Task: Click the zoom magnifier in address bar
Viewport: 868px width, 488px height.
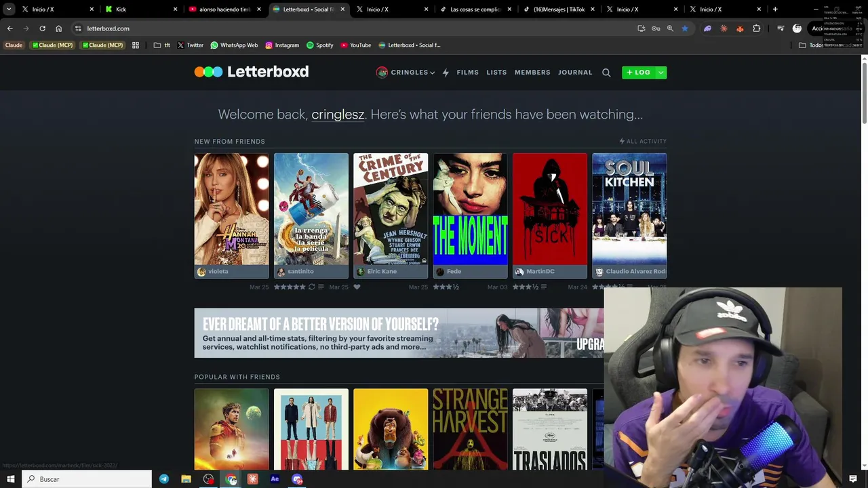Action: [x=670, y=28]
